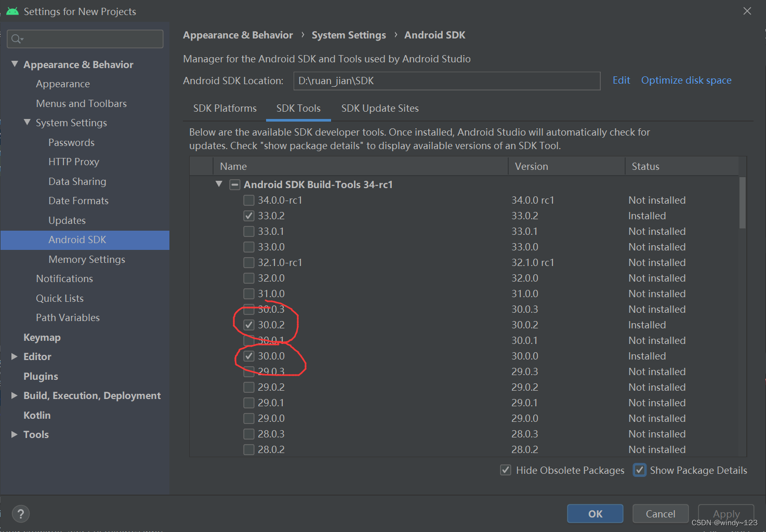Check Build-Tools version 34.0.0-rc1
Viewport: 766px width, 532px height.
(248, 200)
